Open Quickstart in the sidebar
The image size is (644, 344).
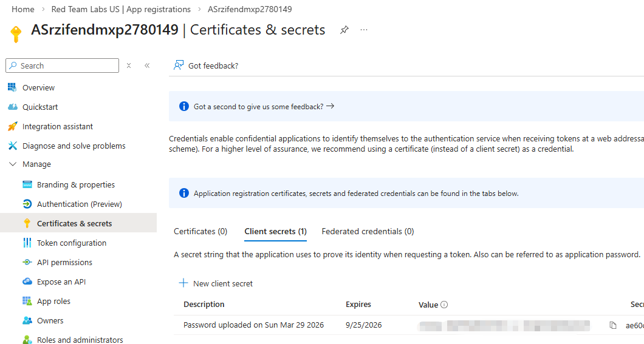point(40,107)
